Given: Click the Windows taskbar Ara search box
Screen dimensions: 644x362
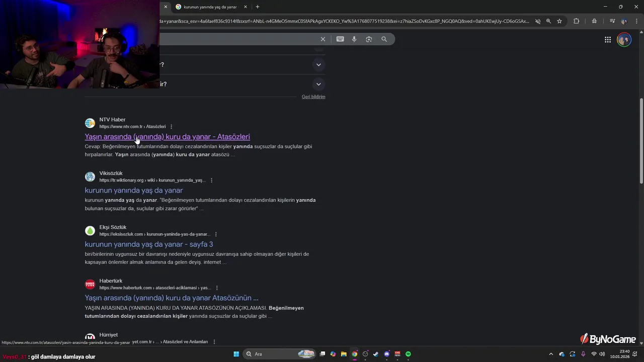Looking at the screenshot, I should [279, 354].
